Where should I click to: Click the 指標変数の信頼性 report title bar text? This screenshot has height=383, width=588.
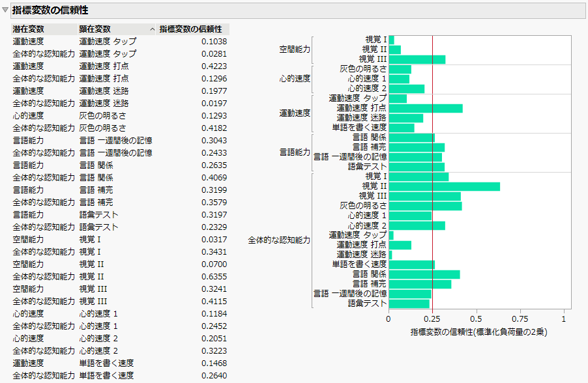point(50,10)
